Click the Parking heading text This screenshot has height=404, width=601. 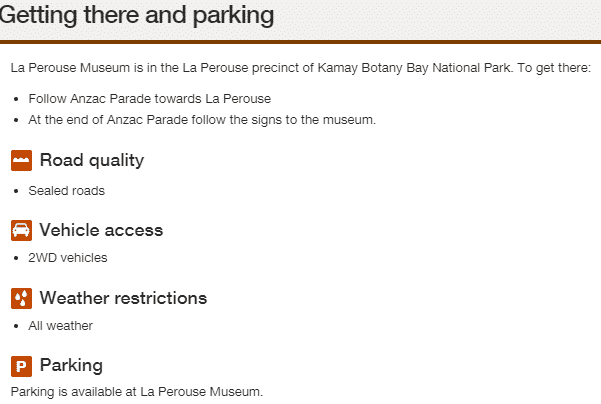pyautogui.click(x=71, y=365)
